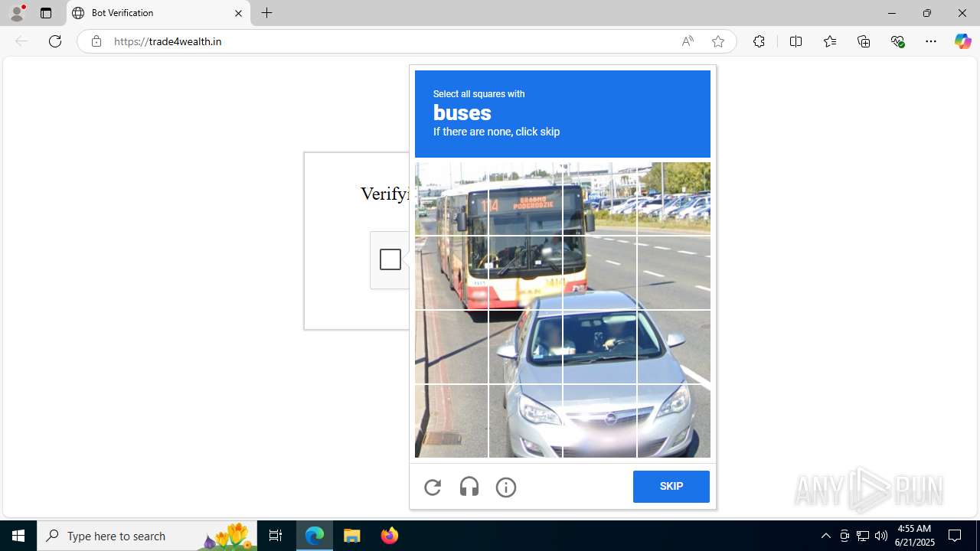
Task: View site information icon in address bar
Action: tap(96, 41)
